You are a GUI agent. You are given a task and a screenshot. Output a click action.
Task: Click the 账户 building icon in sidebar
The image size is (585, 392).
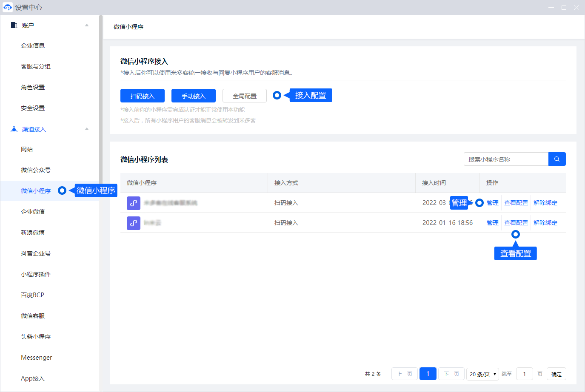(14, 25)
